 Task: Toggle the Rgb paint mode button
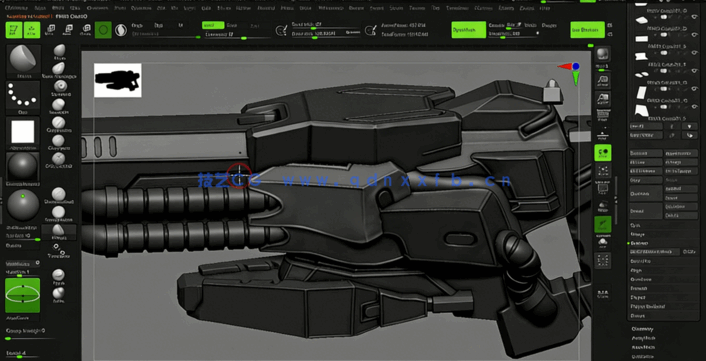tap(158, 26)
